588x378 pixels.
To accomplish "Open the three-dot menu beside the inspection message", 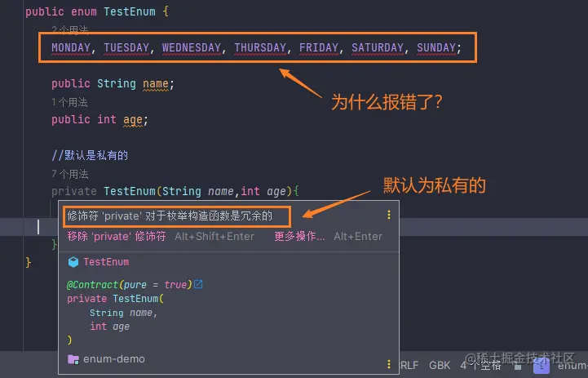I will 389,215.
